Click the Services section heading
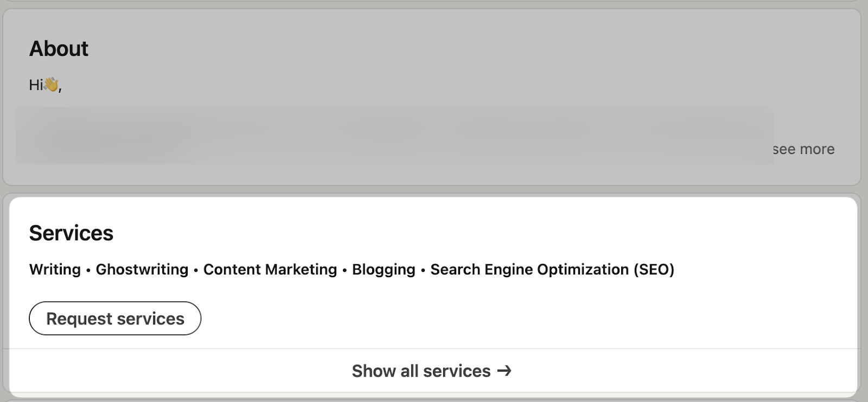Screen dimensions: 868x402 click(x=71, y=233)
